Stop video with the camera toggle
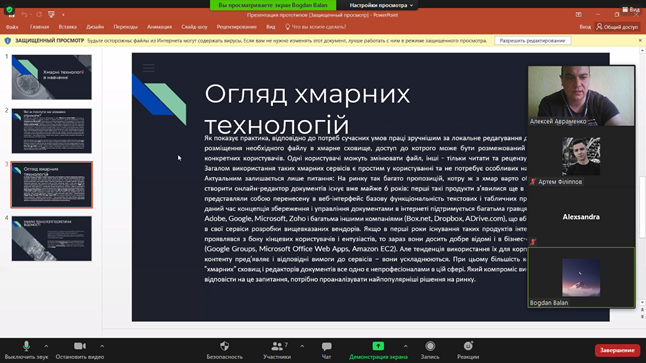The height and width of the screenshot is (363, 646). point(80,346)
